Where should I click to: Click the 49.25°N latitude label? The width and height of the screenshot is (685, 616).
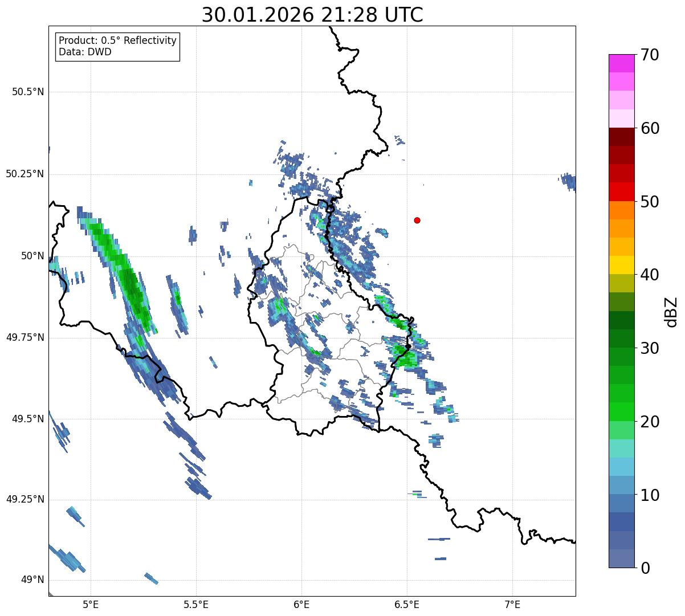click(x=25, y=500)
